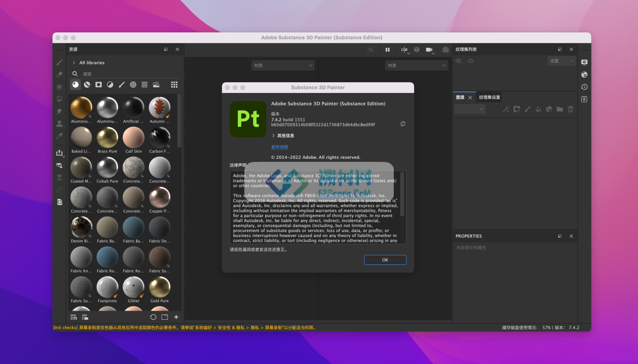Screen dimensions: 638x364
Task: Click OK in About dialog
Action: click(x=385, y=260)
